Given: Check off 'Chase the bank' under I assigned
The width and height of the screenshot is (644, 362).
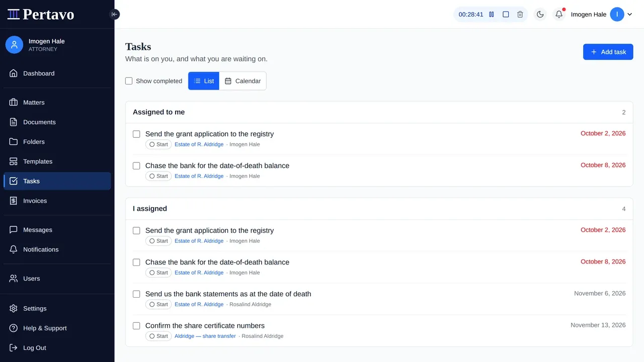Looking at the screenshot, I should 136,262.
